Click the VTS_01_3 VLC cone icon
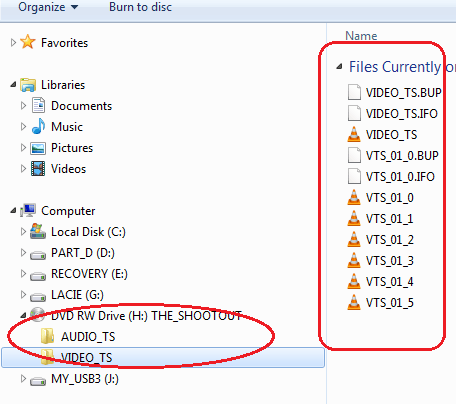Viewport: 456px width, 404px height. (354, 260)
